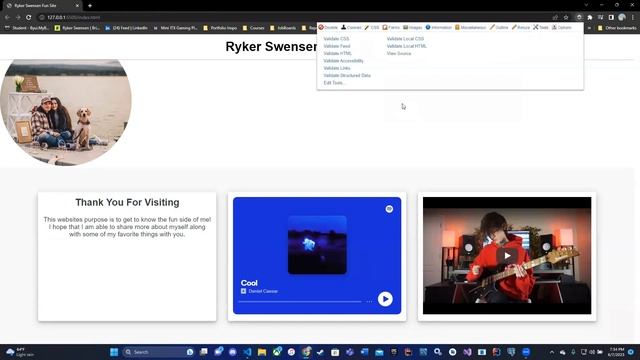Image resolution: width=640 pixels, height=360 pixels.
Task: Open Mini ITX Gaming bookmark
Action: click(176, 28)
